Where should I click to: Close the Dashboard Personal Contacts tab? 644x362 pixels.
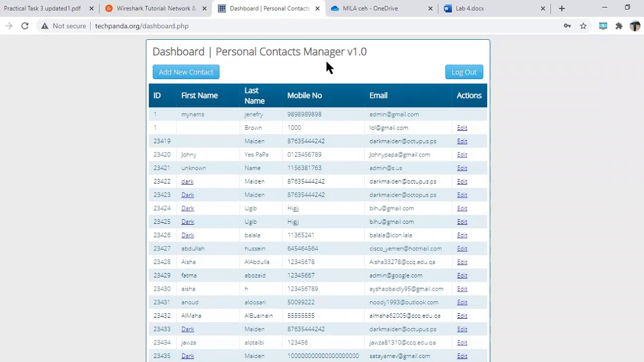click(x=317, y=9)
